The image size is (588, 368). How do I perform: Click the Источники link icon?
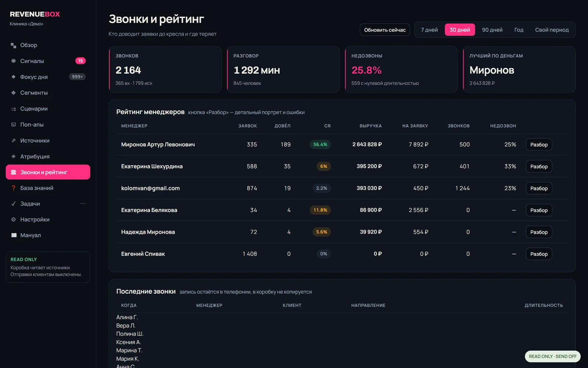(x=14, y=141)
